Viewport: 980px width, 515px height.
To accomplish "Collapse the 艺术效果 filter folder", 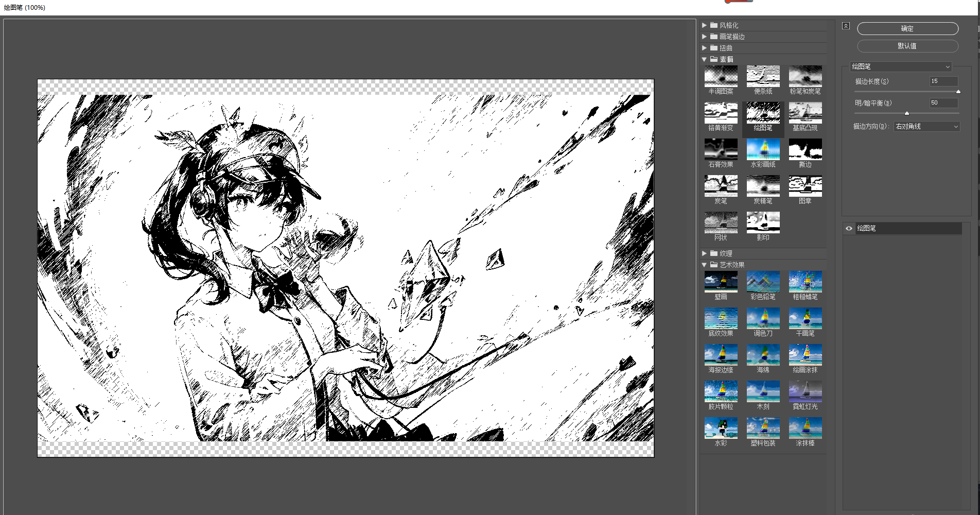I will click(704, 265).
